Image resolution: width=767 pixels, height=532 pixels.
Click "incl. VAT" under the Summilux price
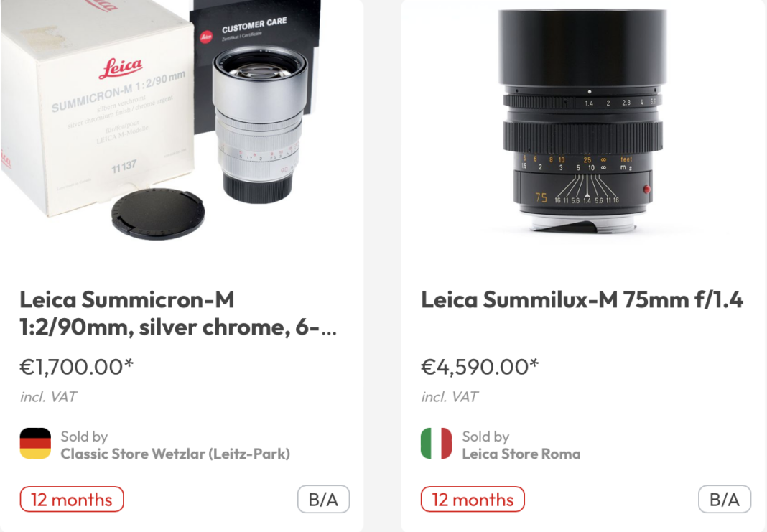coord(450,396)
